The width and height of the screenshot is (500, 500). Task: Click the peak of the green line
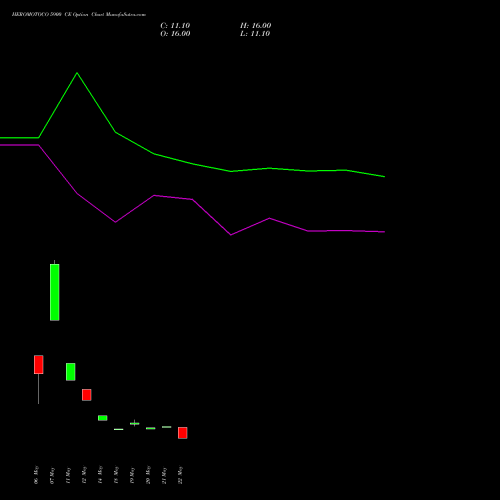pos(77,73)
